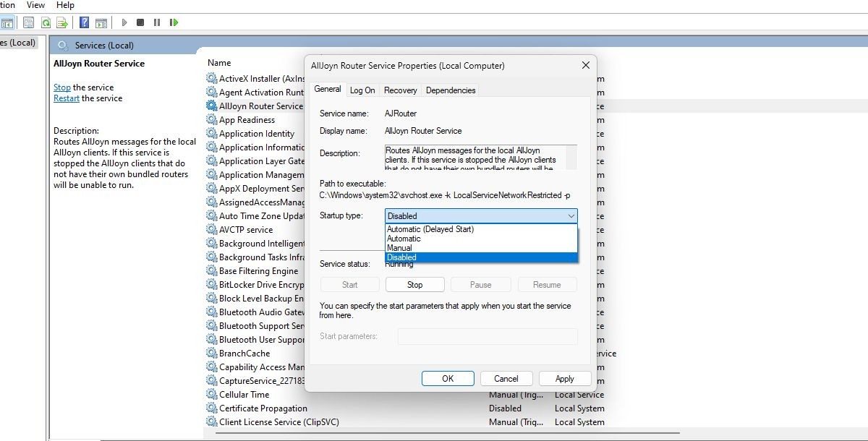Open the Help menu
The image size is (868, 441).
click(x=65, y=5)
